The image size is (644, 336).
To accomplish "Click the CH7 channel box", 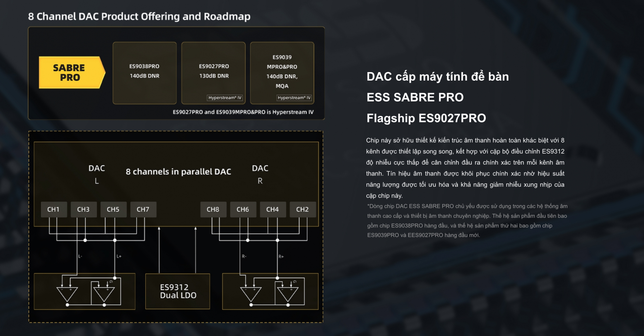I will coord(143,209).
